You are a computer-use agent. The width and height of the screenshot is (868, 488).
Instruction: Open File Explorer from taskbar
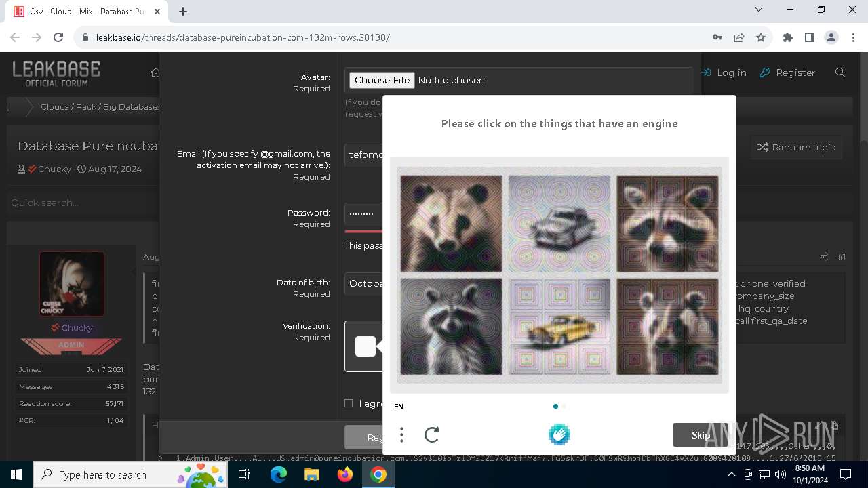coord(311,474)
